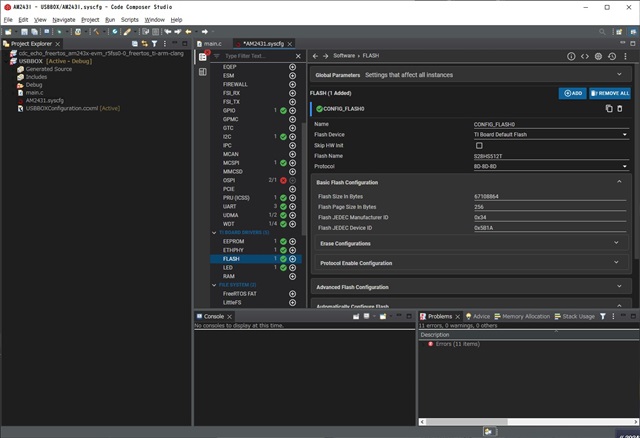Image resolution: width=640 pixels, height=438 pixels.
Task: Open the File menu
Action: coord(8,20)
